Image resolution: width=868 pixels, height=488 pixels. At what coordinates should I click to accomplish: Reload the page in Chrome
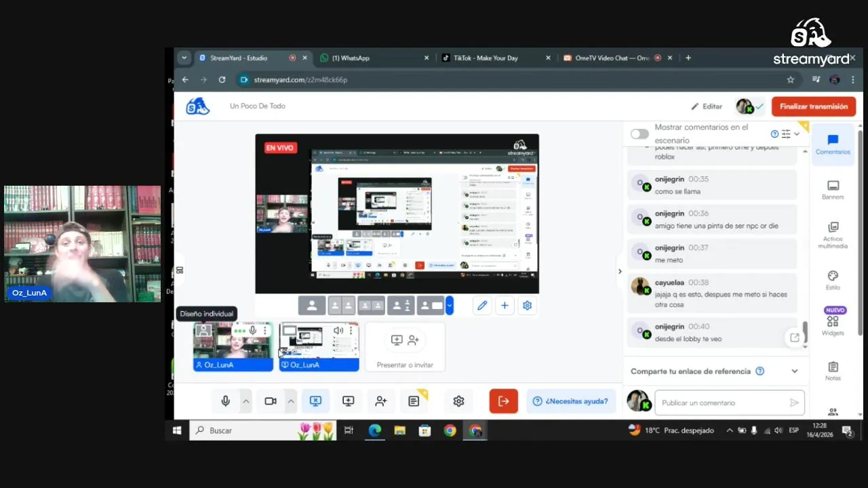click(222, 79)
